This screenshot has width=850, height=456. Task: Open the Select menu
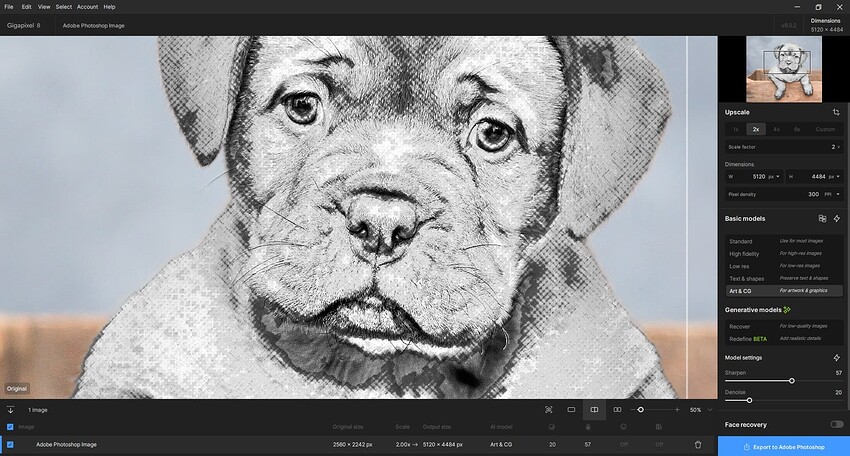pos(63,7)
